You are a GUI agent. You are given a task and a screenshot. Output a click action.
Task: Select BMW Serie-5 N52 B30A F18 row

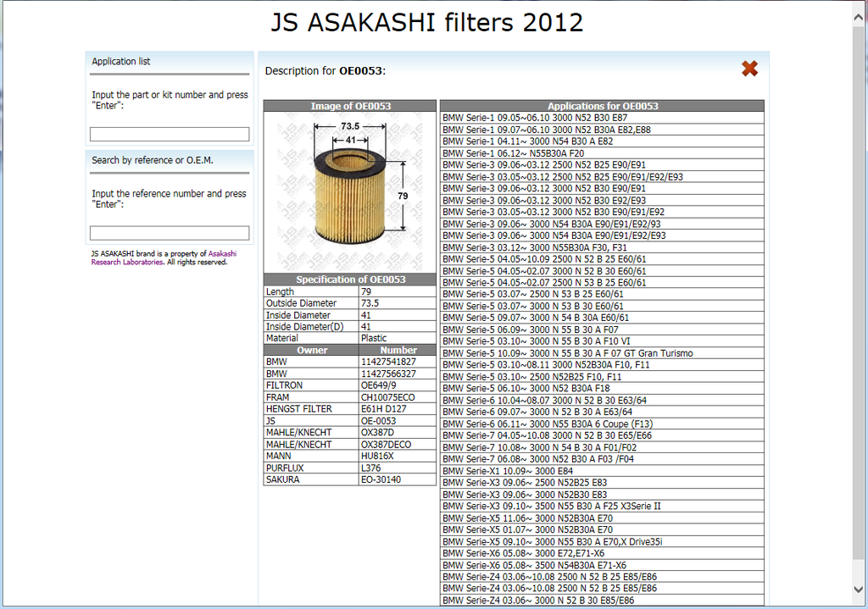[603, 388]
